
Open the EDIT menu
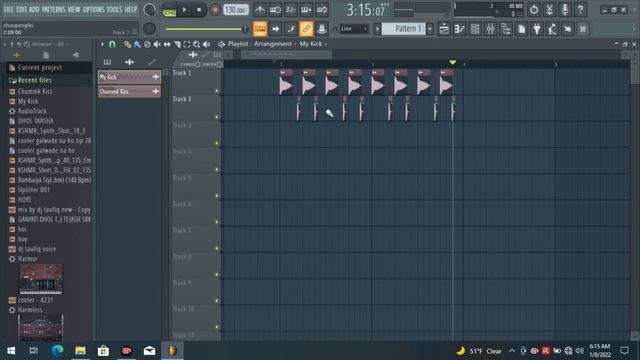pos(21,9)
